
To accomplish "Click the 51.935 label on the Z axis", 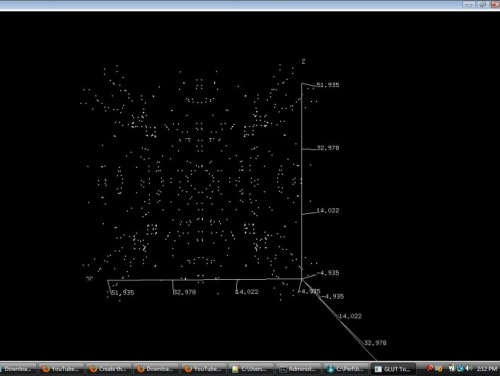I will pos(328,85).
